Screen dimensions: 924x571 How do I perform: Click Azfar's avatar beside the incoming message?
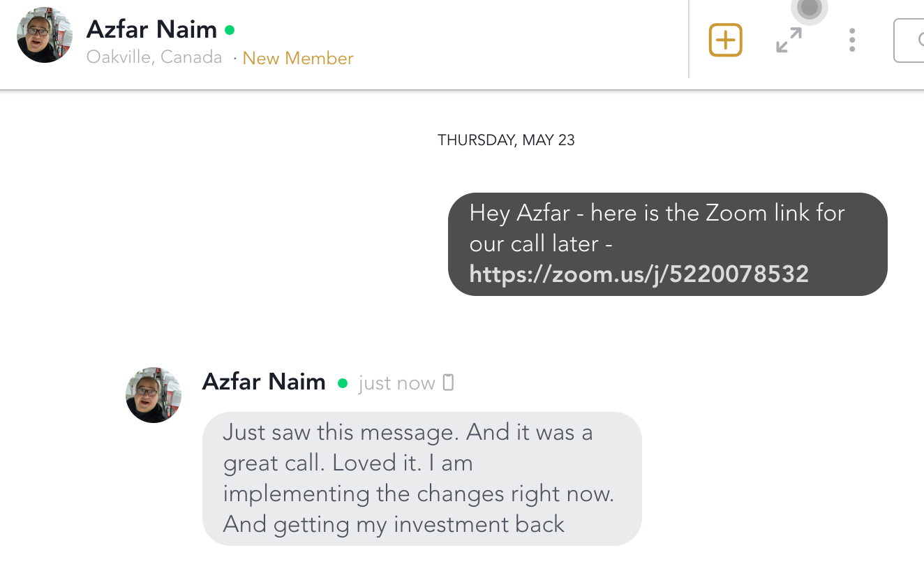154,395
